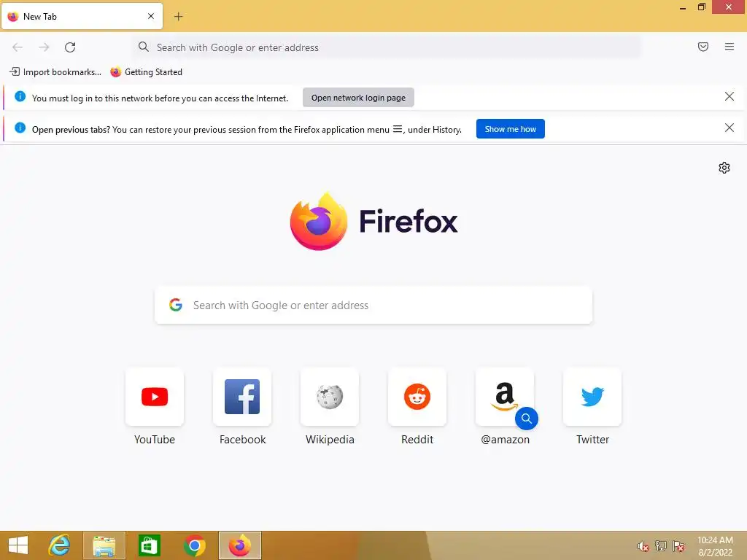Dismiss the restore previous tabs notification
Image resolution: width=747 pixels, height=560 pixels.
pyautogui.click(x=729, y=128)
